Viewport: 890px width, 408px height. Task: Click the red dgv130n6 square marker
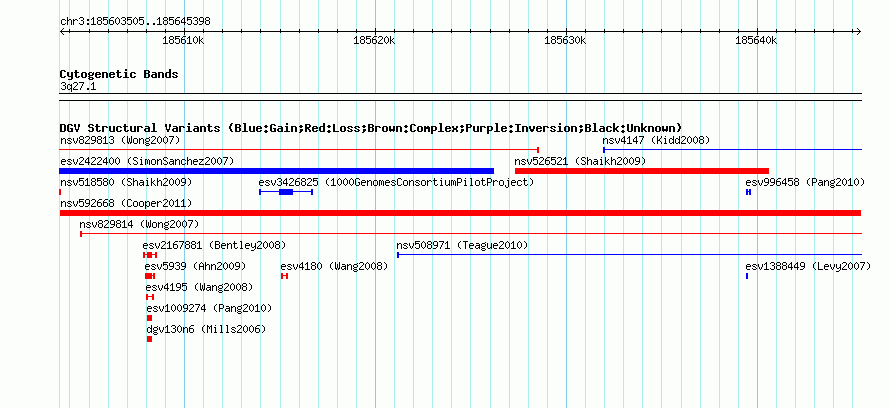pyautogui.click(x=149, y=339)
